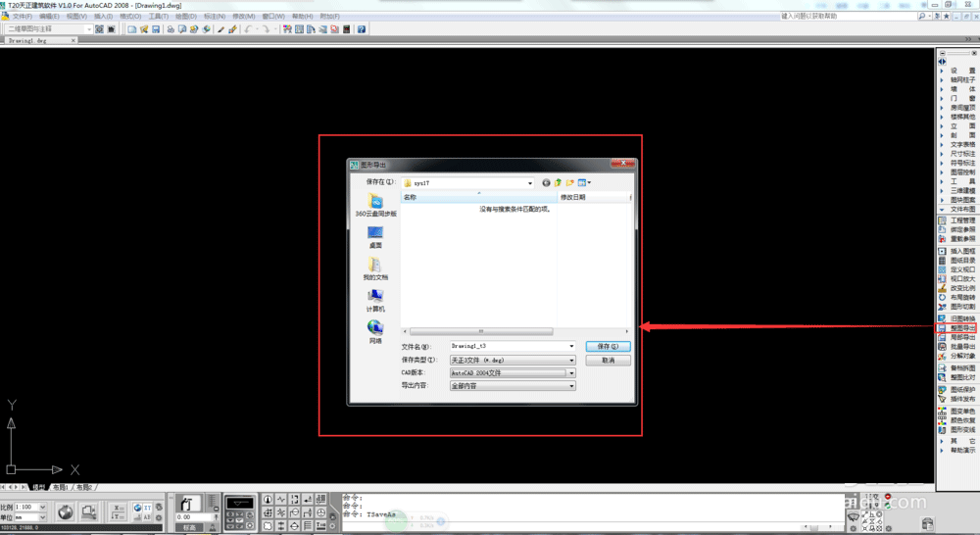Screen dimensions: 980x535
Task: Click 布局旋转 in side panel
Action: point(958,298)
